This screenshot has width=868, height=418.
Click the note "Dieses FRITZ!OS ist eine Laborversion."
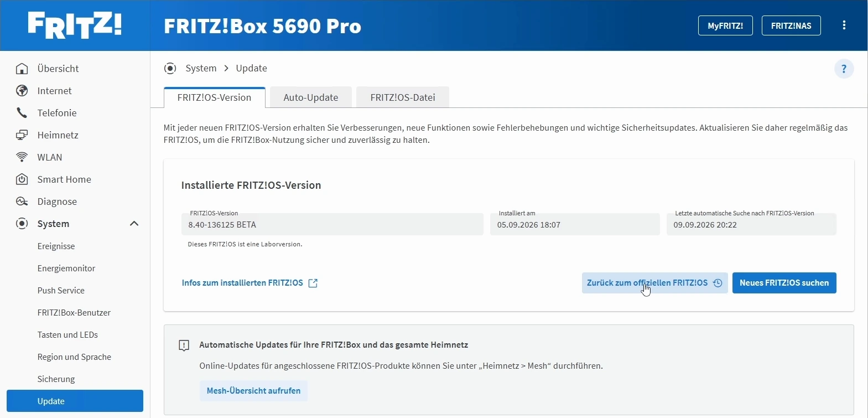point(245,244)
